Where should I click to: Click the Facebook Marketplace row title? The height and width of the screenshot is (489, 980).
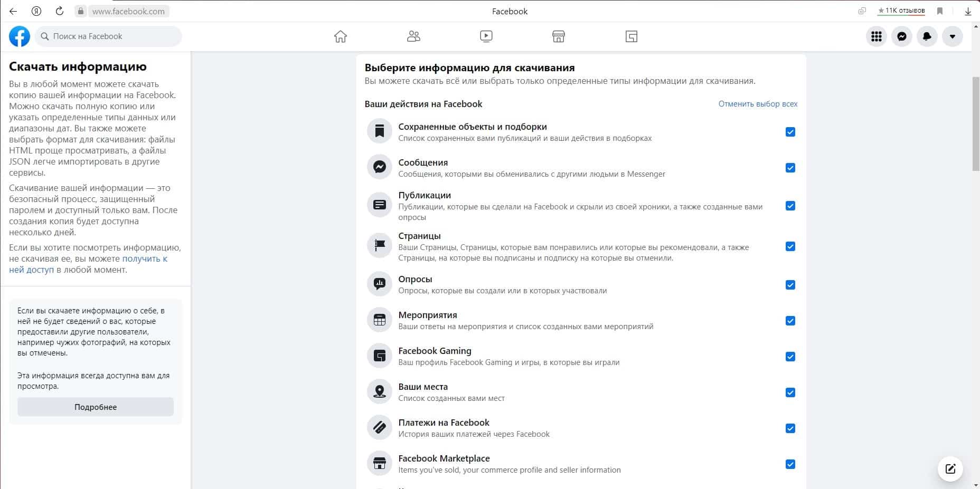coord(444,458)
